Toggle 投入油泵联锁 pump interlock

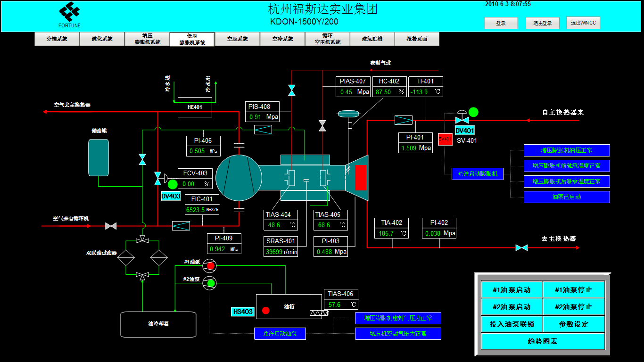tap(512, 324)
